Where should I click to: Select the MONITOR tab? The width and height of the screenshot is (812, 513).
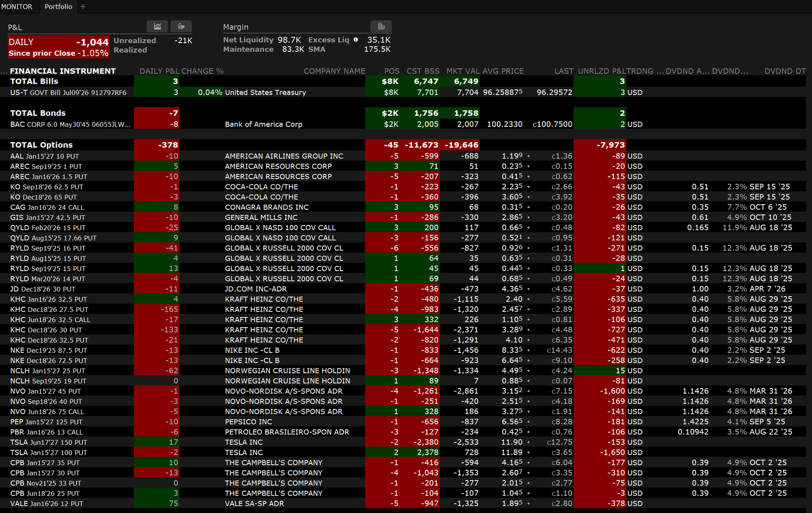coord(17,7)
